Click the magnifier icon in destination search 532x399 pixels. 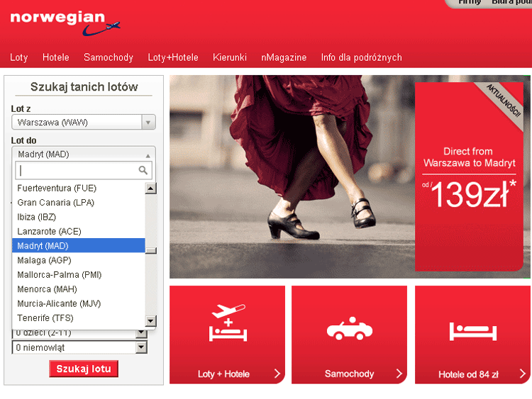[143, 170]
